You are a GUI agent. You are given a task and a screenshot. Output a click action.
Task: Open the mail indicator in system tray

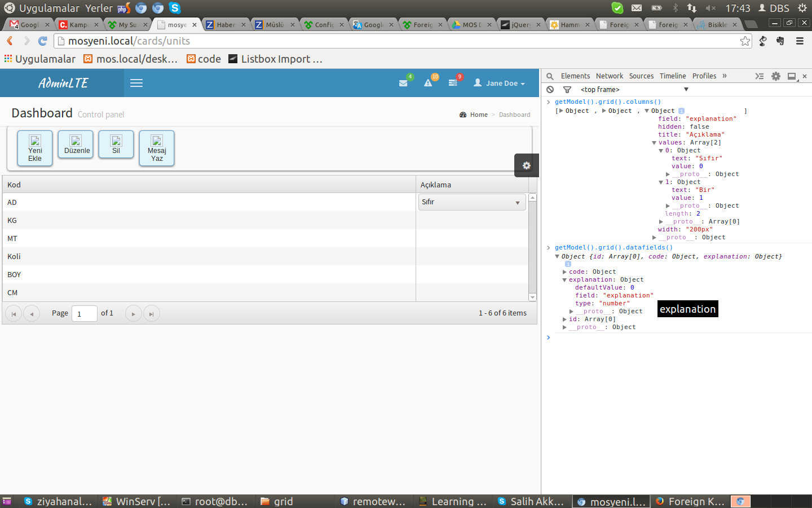[637, 8]
